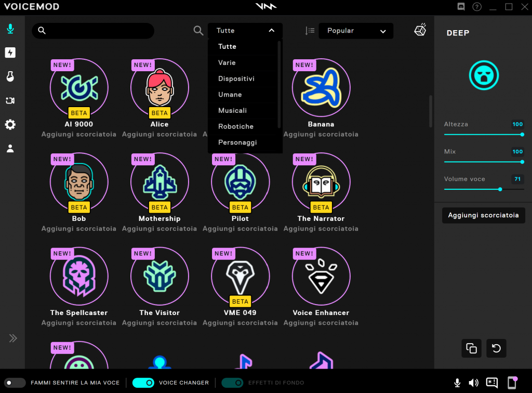The width and height of the screenshot is (532, 393).
Task: Expand the sidebar with double chevron
Action: (x=13, y=338)
